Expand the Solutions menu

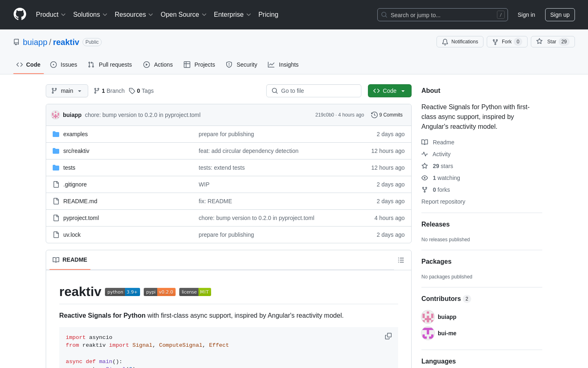coord(90,15)
